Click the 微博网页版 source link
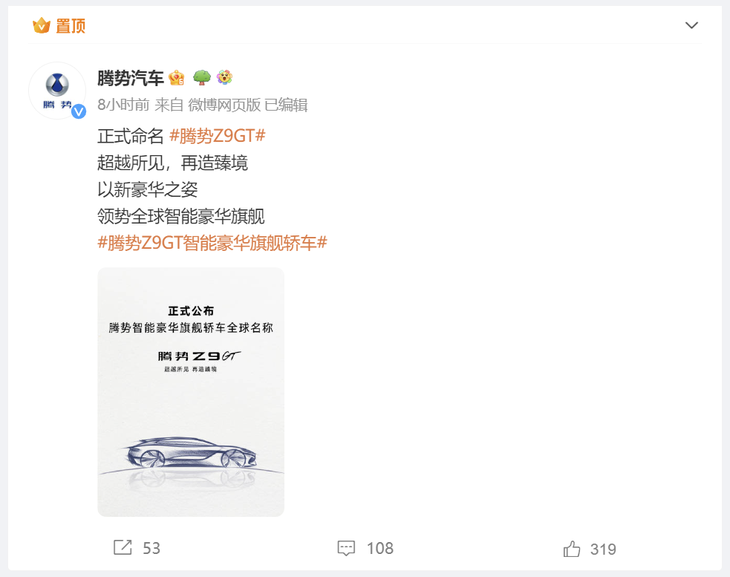Image resolution: width=730 pixels, height=577 pixels. pyautogui.click(x=224, y=105)
